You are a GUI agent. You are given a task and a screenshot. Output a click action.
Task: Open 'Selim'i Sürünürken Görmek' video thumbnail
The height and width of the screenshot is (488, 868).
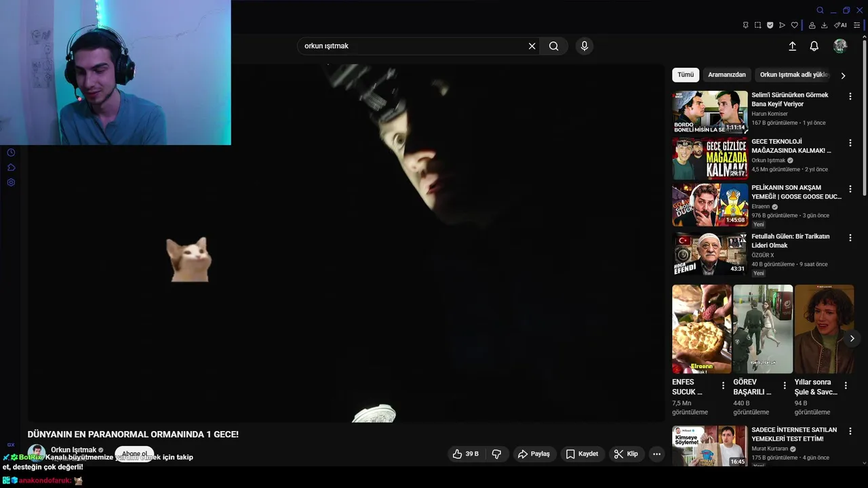click(x=710, y=112)
